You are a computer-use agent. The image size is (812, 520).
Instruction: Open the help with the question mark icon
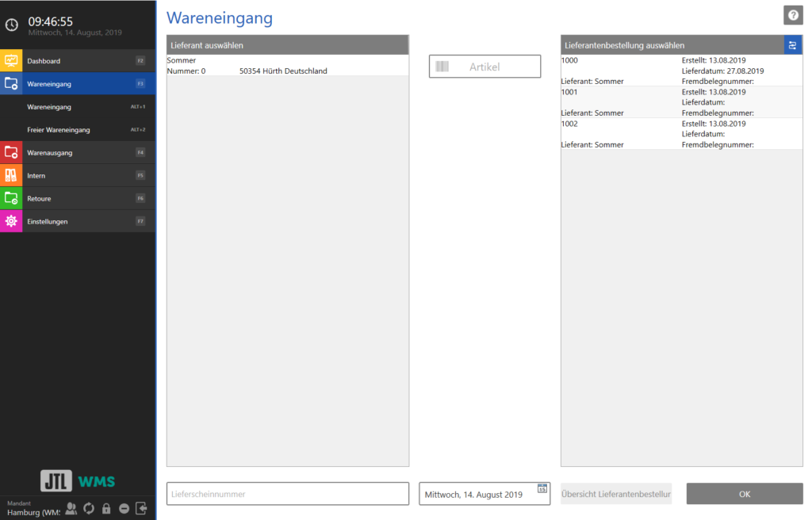tap(792, 15)
